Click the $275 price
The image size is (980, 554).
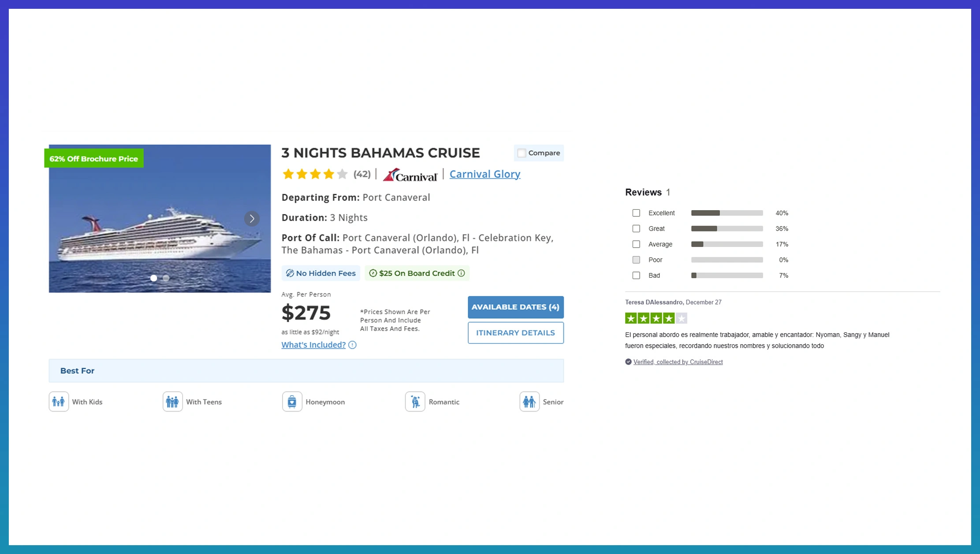(x=306, y=313)
